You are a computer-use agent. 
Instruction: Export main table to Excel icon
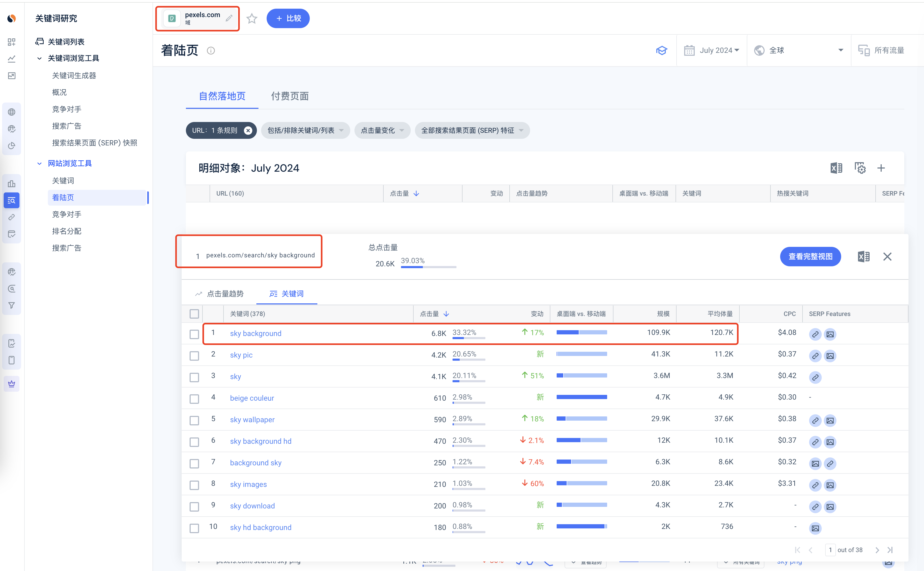836,168
